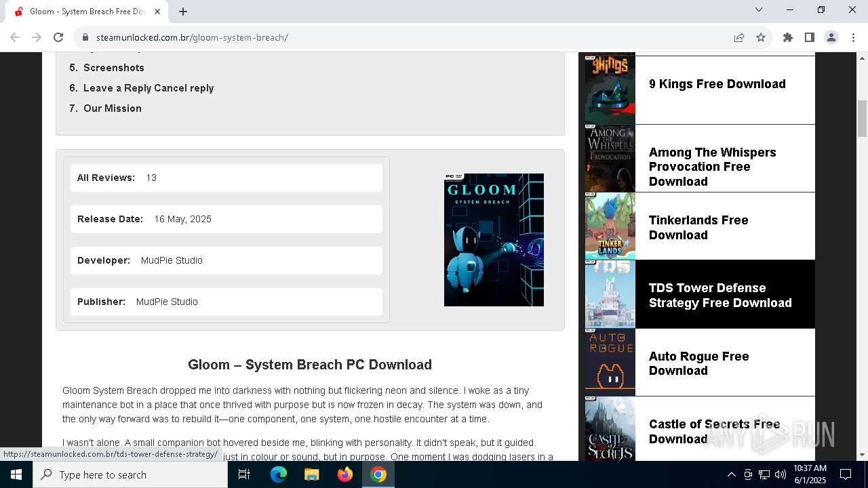This screenshot has width=868, height=488.
Task: Launch Firefox from the taskbar
Action: point(345,474)
